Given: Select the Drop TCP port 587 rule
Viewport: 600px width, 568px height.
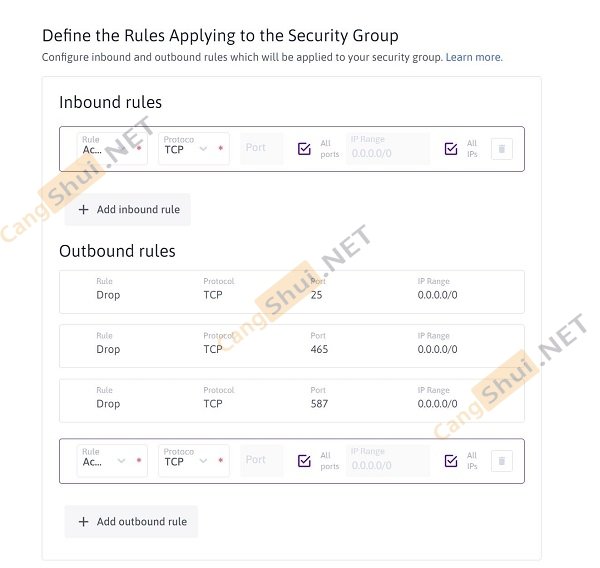Looking at the screenshot, I should [x=291, y=398].
